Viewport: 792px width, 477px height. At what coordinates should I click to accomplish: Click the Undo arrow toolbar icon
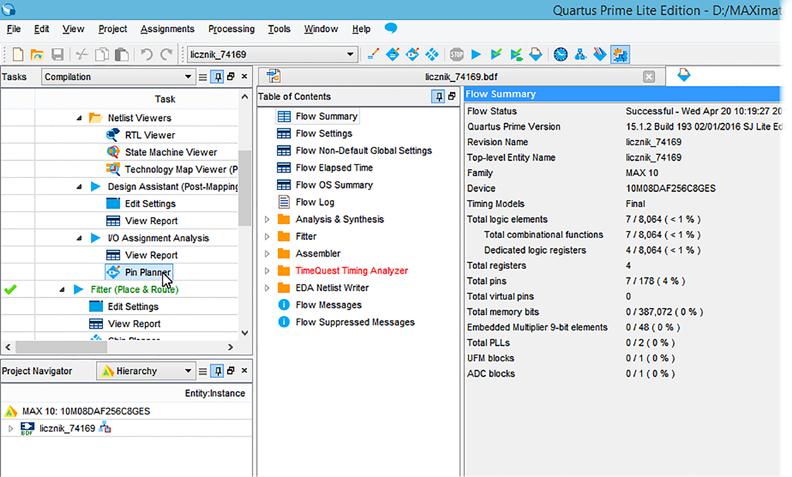146,54
